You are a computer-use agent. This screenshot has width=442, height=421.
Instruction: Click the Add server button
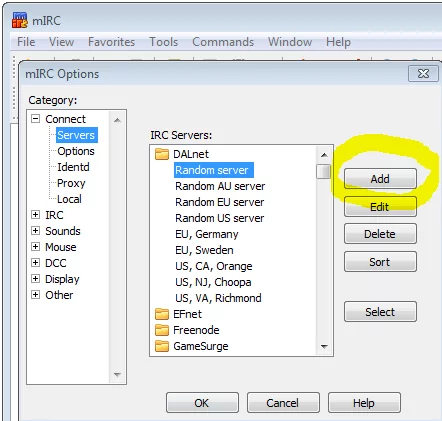point(380,179)
